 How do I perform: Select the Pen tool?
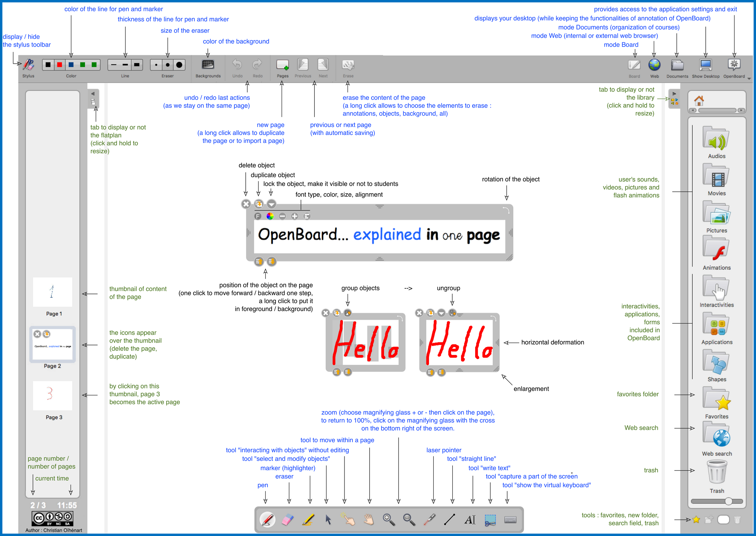(267, 519)
